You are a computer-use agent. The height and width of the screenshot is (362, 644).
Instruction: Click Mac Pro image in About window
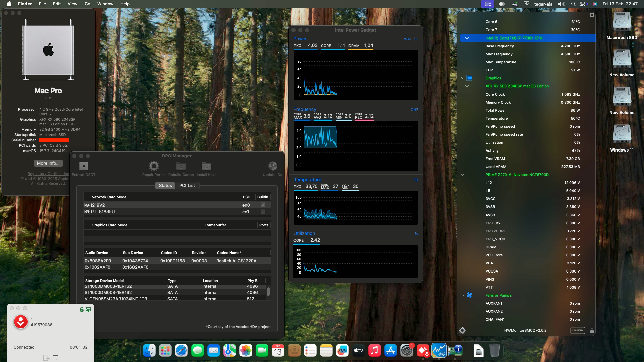click(48, 50)
